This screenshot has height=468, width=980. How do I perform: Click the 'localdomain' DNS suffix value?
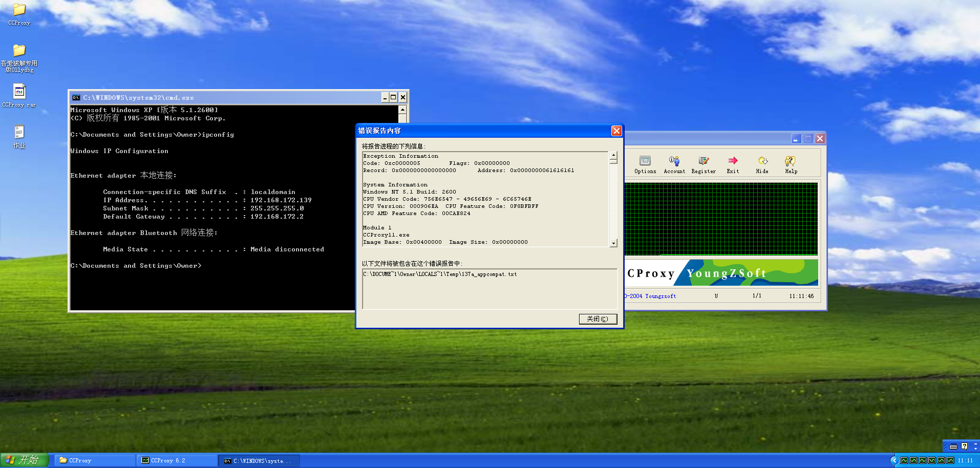coord(273,192)
